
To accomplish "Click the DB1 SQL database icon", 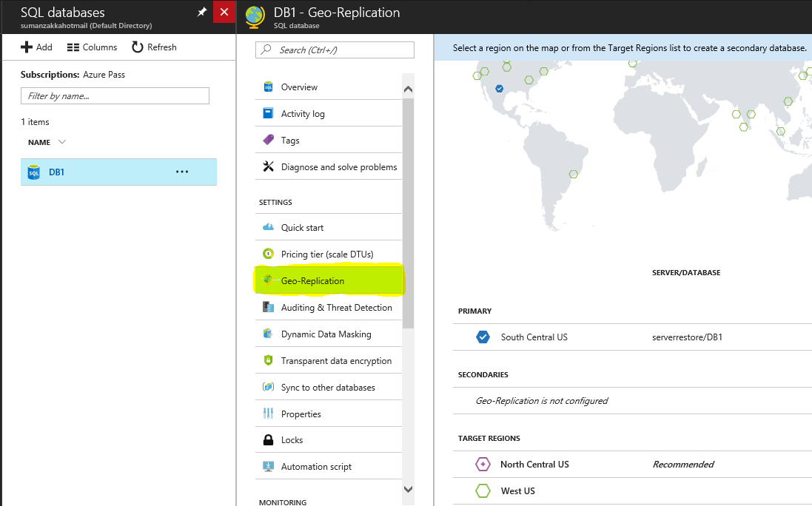I will click(33, 172).
